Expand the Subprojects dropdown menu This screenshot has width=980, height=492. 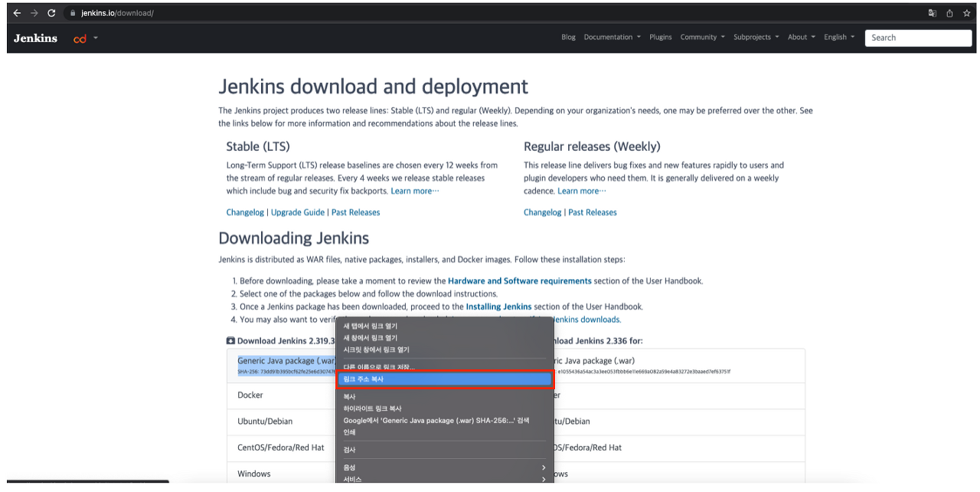(756, 37)
